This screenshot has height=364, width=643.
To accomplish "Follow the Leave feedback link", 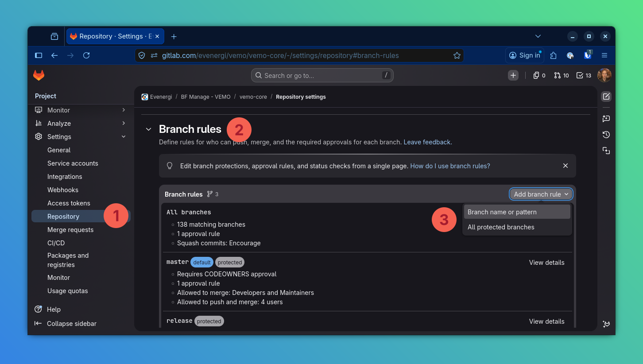I will (x=426, y=142).
